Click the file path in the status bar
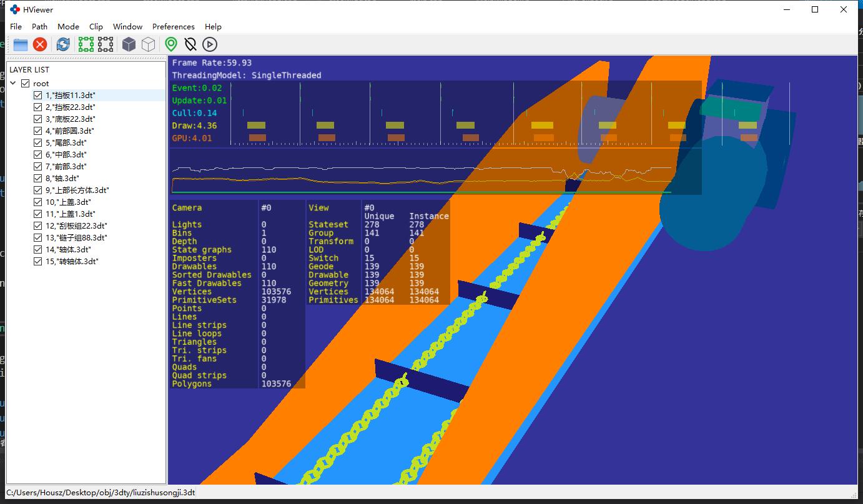 click(101, 492)
